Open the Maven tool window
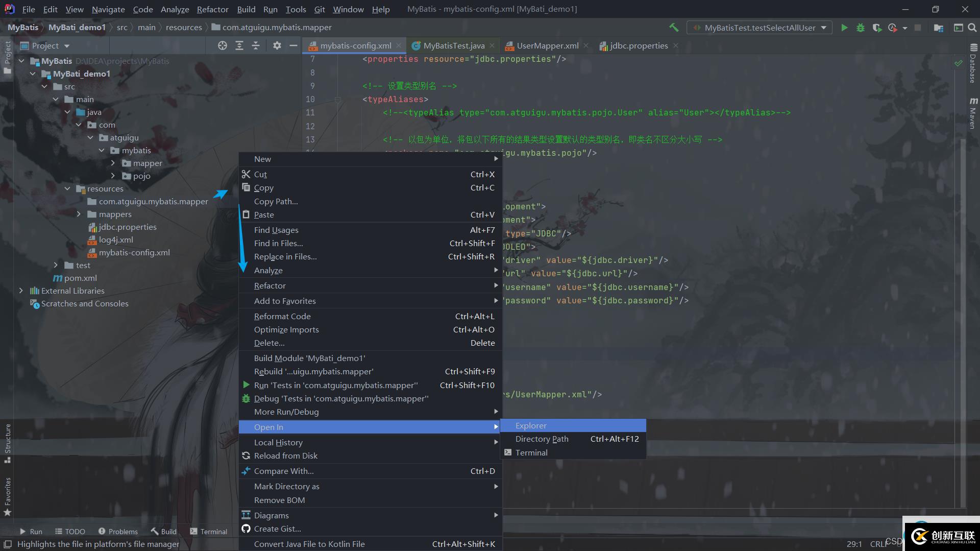This screenshot has width=980, height=551. pos(973,113)
